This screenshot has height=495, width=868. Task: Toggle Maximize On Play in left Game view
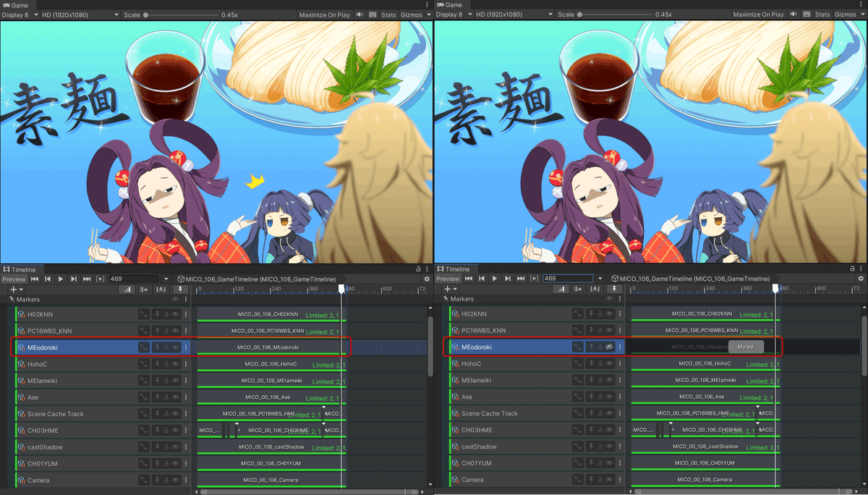(324, 14)
